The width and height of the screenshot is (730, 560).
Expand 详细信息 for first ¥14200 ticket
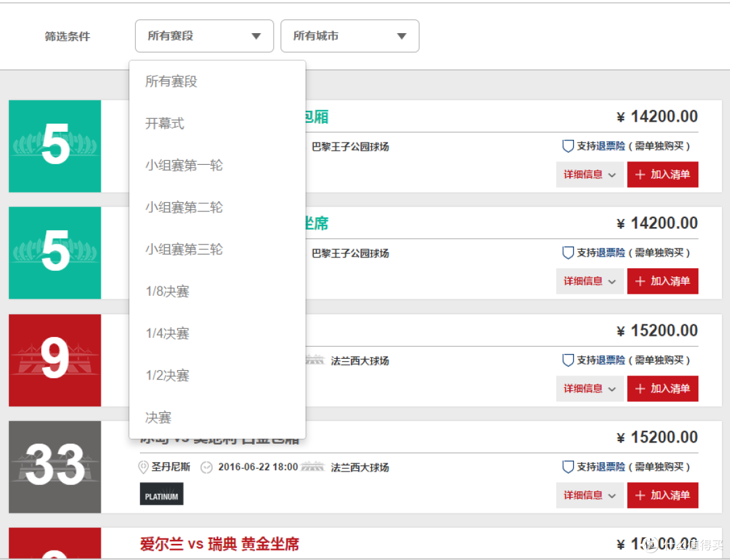coord(590,174)
